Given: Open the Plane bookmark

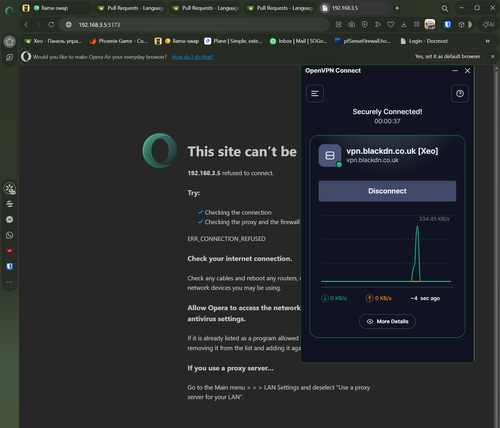Looking at the screenshot, I should [233, 41].
